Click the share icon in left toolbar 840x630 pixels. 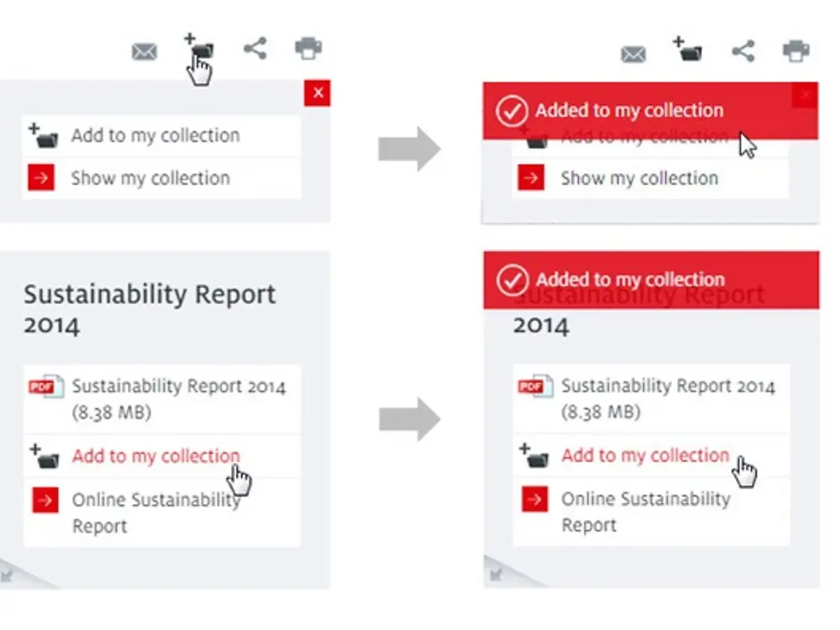pyautogui.click(x=255, y=48)
